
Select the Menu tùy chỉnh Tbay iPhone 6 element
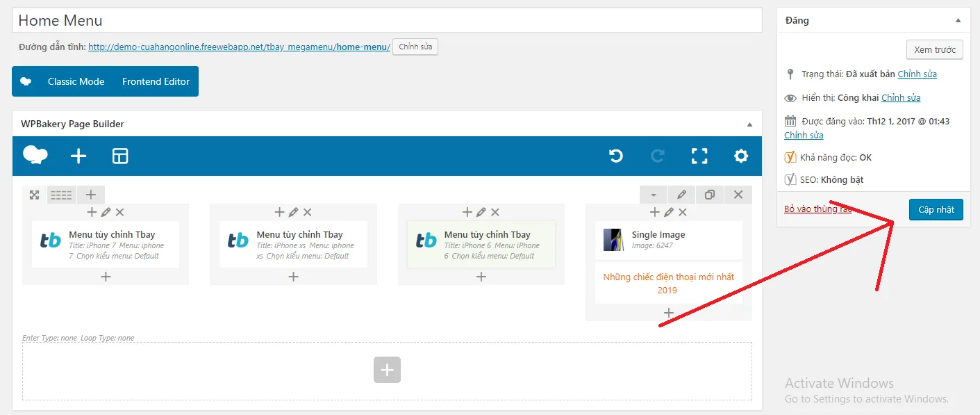click(481, 245)
